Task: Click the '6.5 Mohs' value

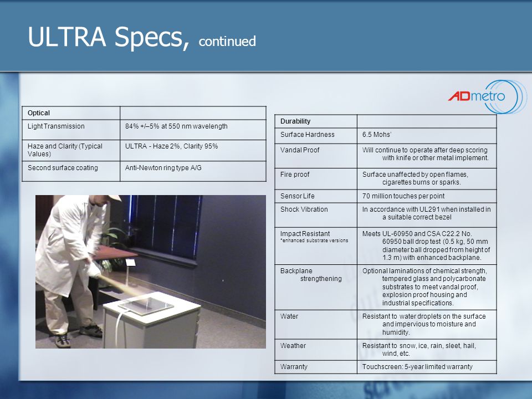Action: pyautogui.click(x=377, y=135)
